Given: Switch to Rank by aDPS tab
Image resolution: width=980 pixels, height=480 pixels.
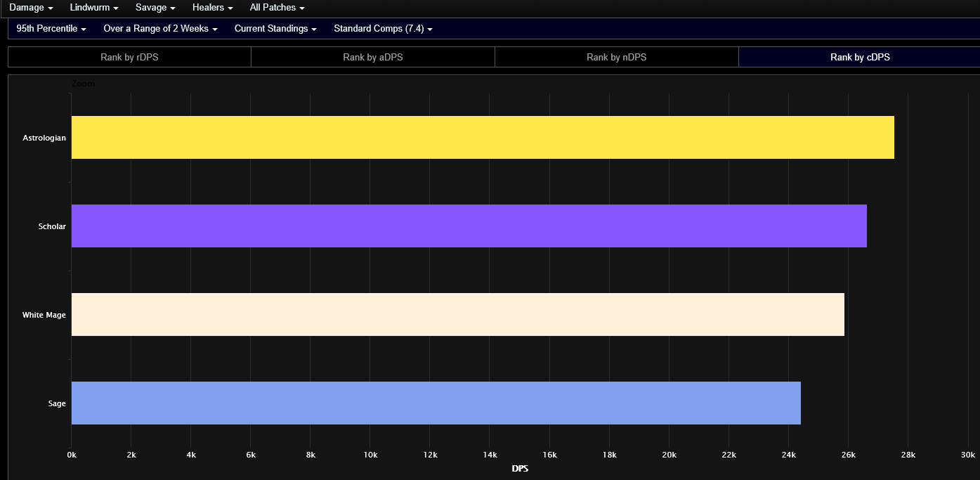Looking at the screenshot, I should point(373,57).
